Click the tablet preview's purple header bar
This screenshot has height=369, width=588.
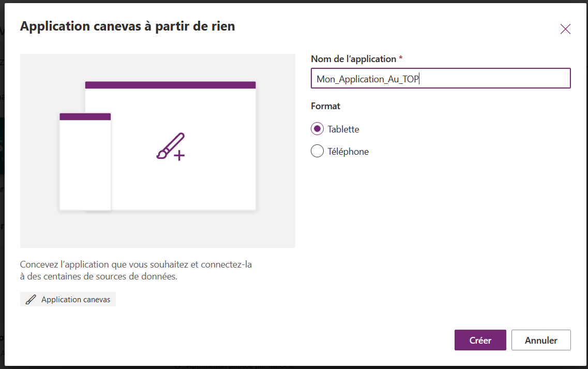pos(170,85)
